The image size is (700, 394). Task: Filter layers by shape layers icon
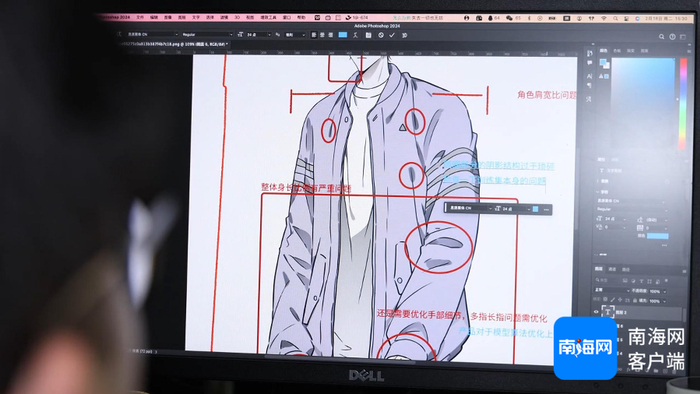650,281
